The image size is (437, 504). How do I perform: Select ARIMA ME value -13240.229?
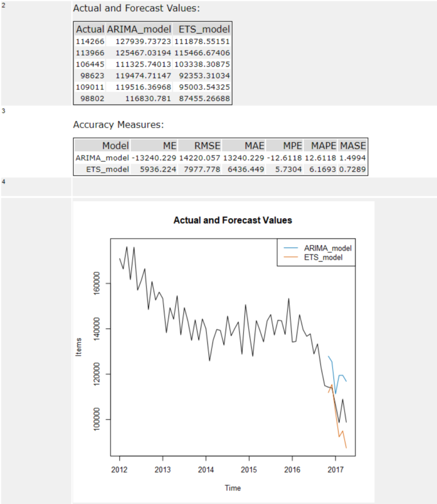[154, 158]
